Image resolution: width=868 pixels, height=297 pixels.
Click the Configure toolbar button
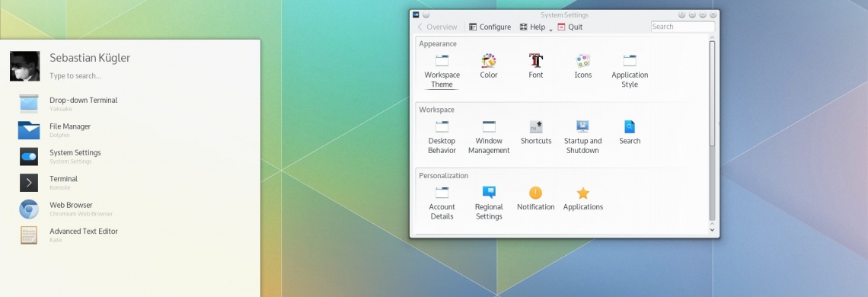click(x=490, y=27)
